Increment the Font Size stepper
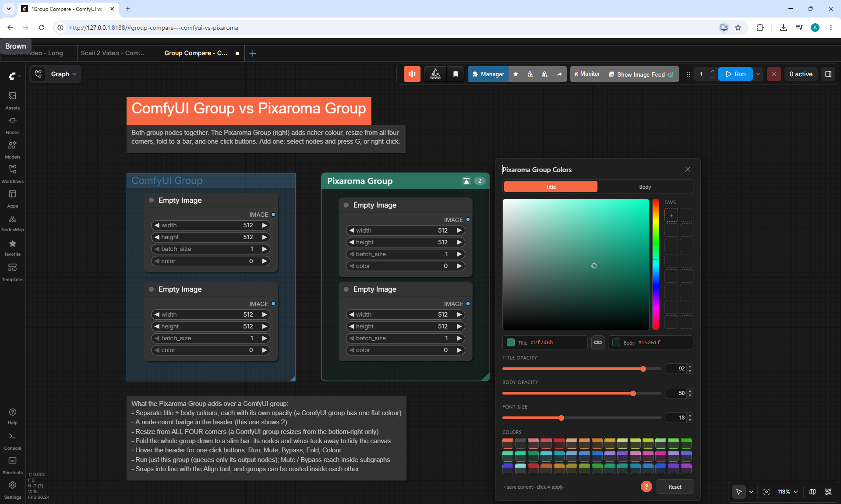 point(690,416)
